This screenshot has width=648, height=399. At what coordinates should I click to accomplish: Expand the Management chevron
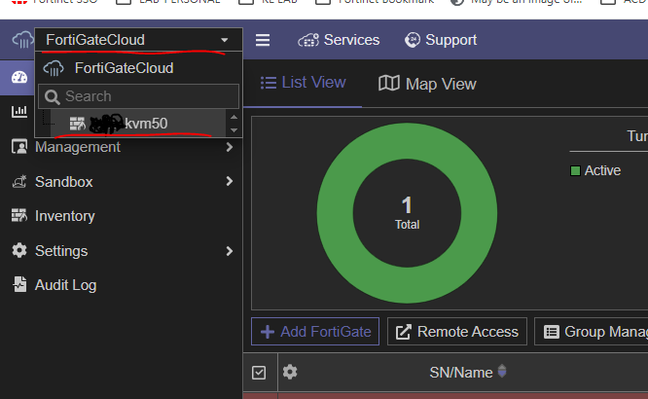229,147
